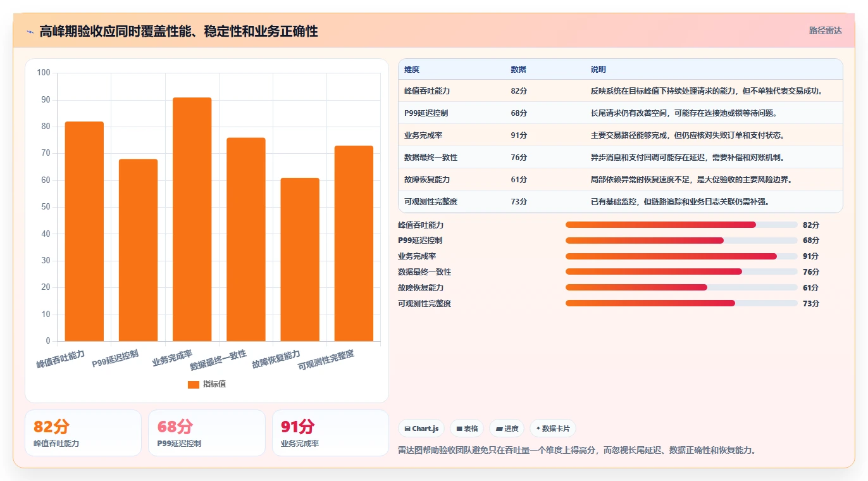Image resolution: width=868 pixels, height=481 pixels.
Task: Click the 50 y-axis tick label
Action: [x=46, y=207]
